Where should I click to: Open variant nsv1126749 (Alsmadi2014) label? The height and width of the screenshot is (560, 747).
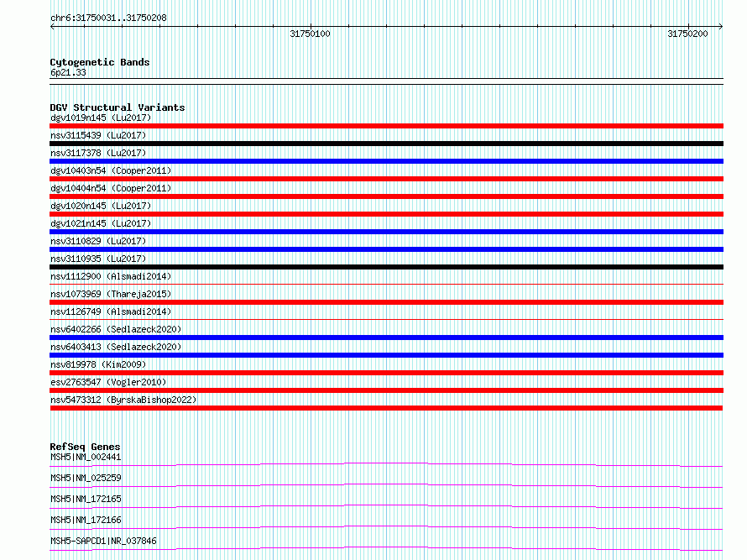[111, 311]
